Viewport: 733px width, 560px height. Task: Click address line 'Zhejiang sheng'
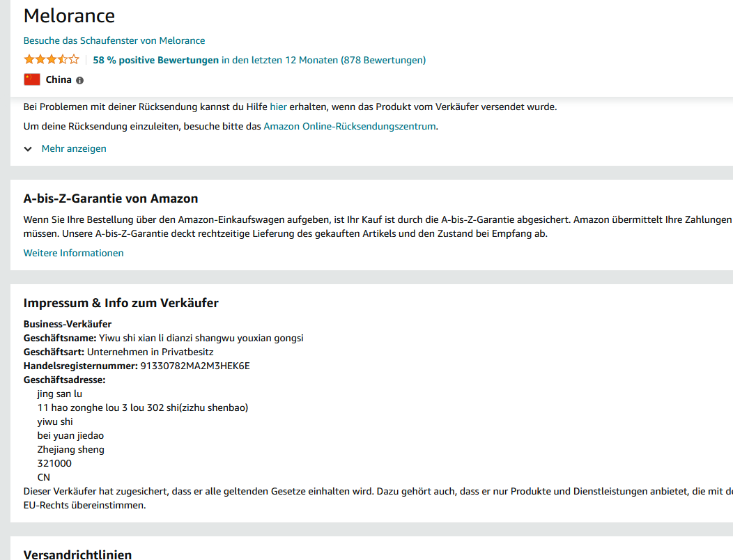click(70, 450)
